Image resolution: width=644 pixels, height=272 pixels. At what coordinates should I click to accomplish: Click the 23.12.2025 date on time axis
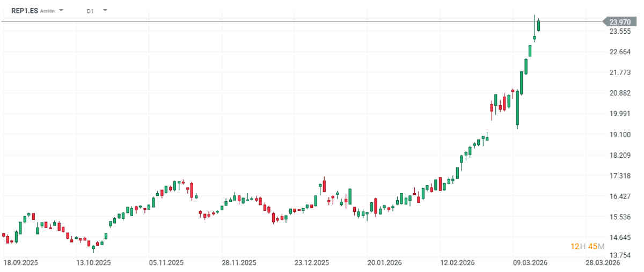[x=312, y=263]
